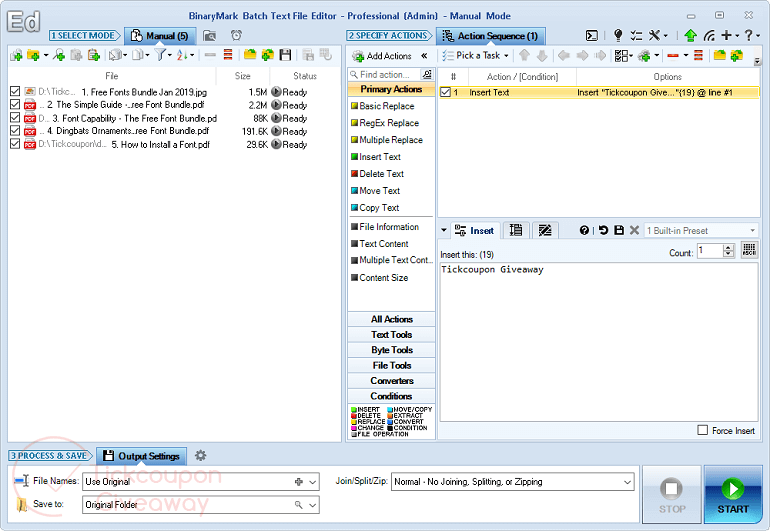This screenshot has height=531, width=770.
Task: Open the command line console icon
Action: pyautogui.click(x=592, y=35)
